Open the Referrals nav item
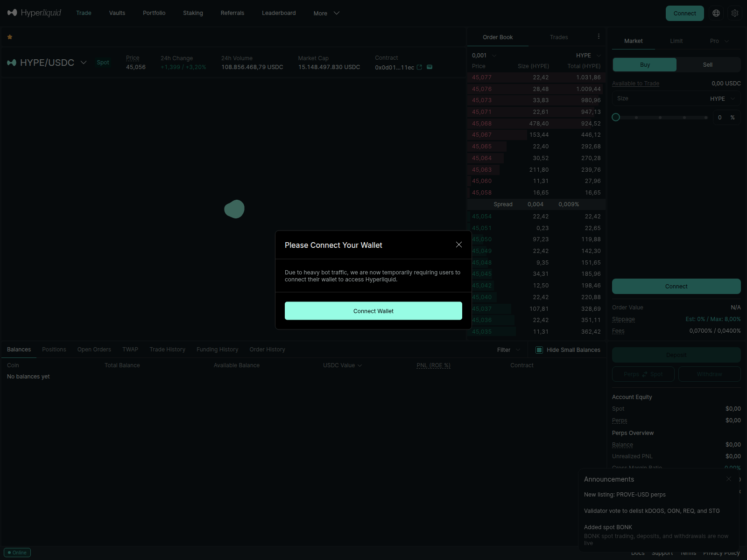747x560 pixels. 233,13
